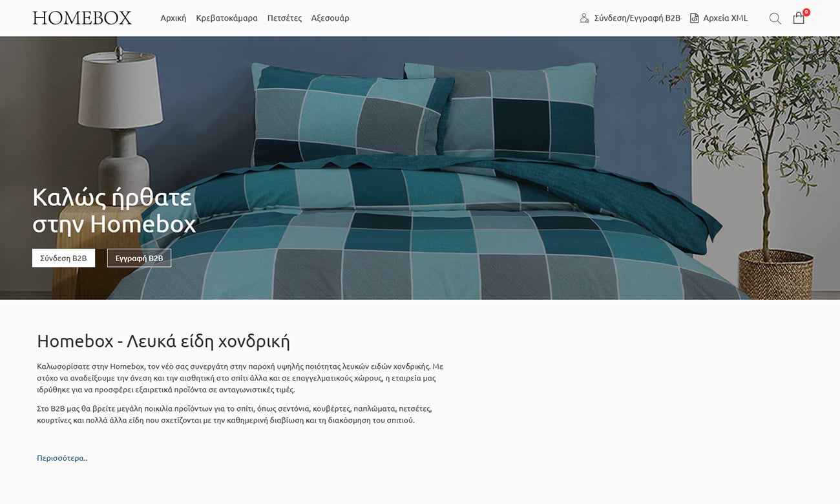The image size is (840, 504).
Task: Follow the Περισσότερα.. link
Action: coord(62,457)
